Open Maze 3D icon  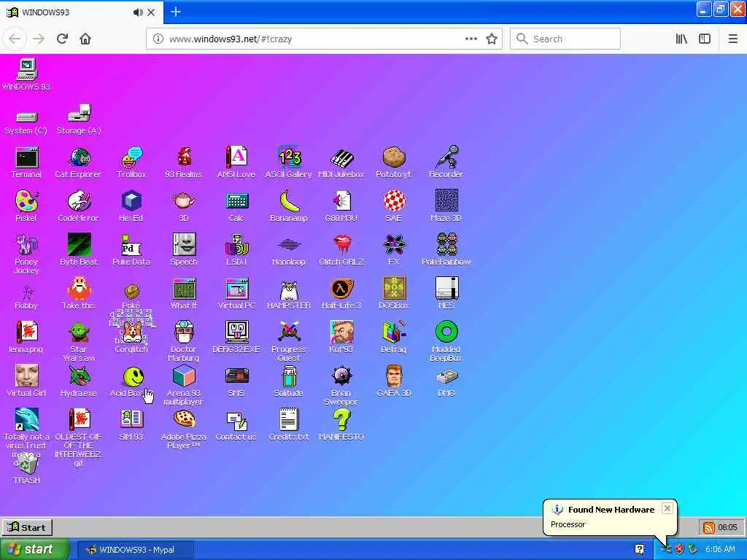click(x=446, y=201)
